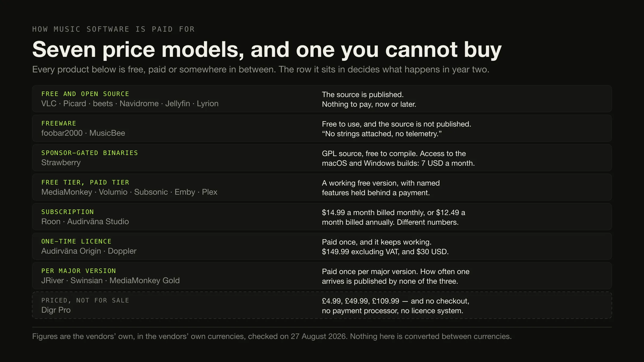Click the 'Sponsor-Gated Binaries' heading

click(x=90, y=153)
